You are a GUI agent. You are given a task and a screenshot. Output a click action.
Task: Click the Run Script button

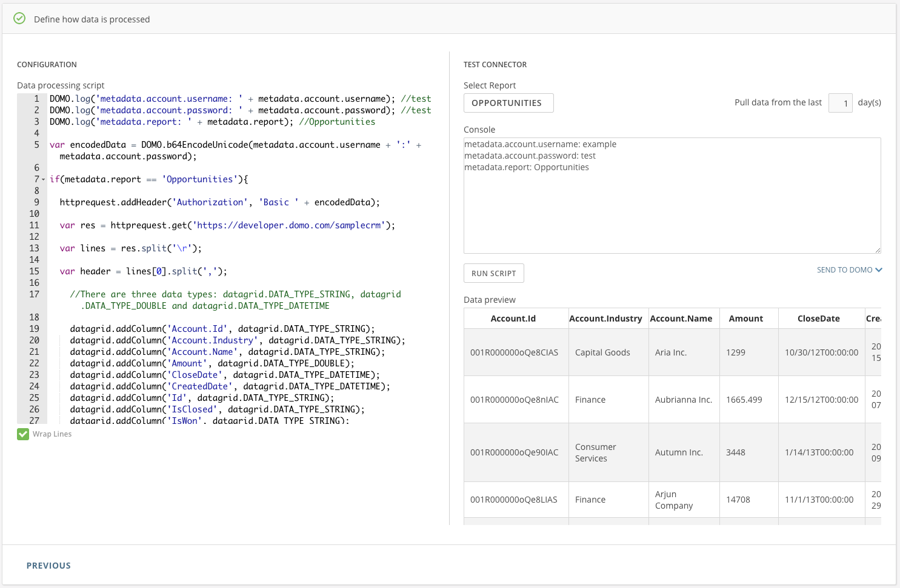coord(494,273)
